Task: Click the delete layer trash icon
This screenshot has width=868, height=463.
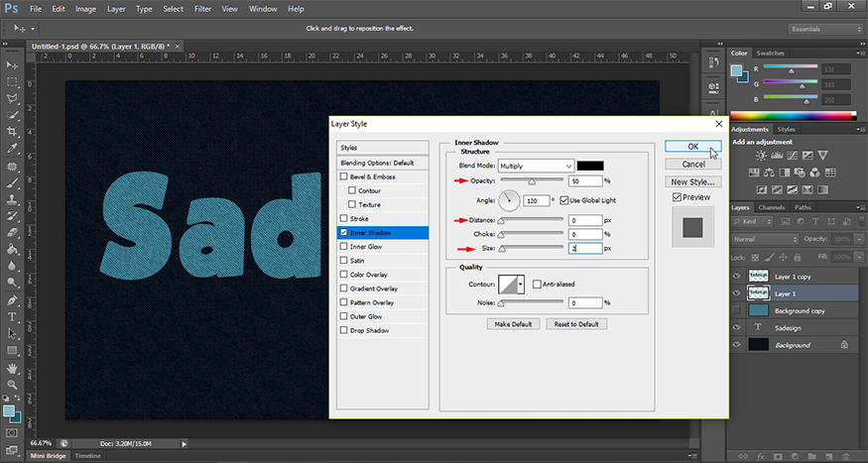Action: 846,457
